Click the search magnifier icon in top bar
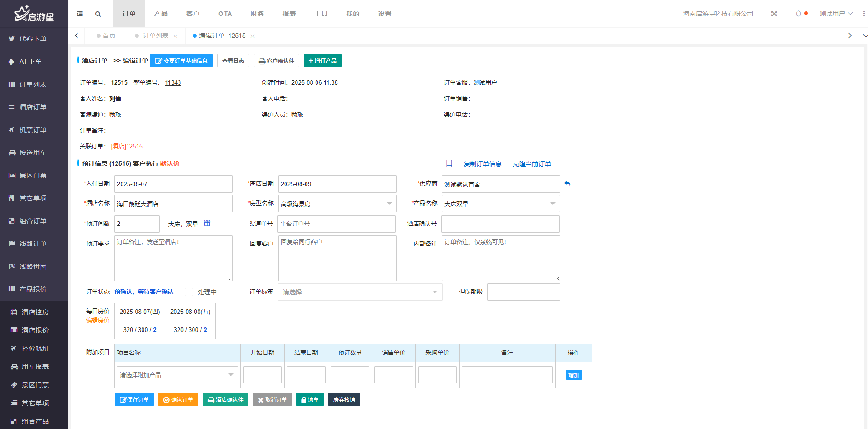 coord(98,14)
